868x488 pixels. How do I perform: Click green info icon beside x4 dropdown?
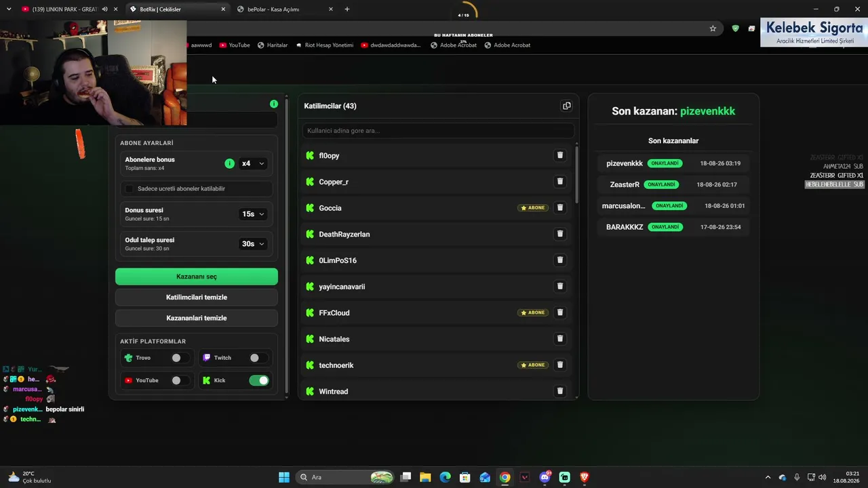point(229,163)
